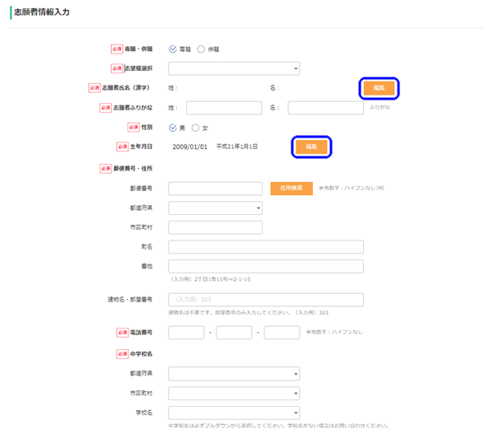Click the last 電話番号 field

(x=282, y=333)
